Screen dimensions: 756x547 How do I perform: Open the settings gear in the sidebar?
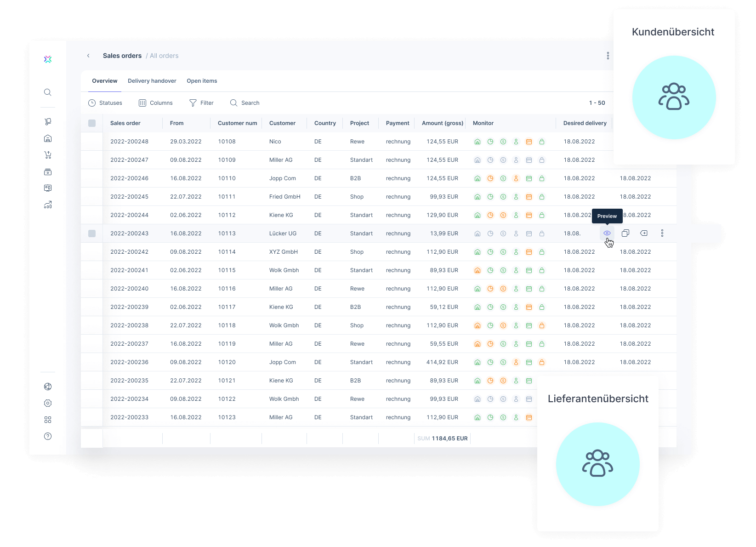[x=48, y=403]
